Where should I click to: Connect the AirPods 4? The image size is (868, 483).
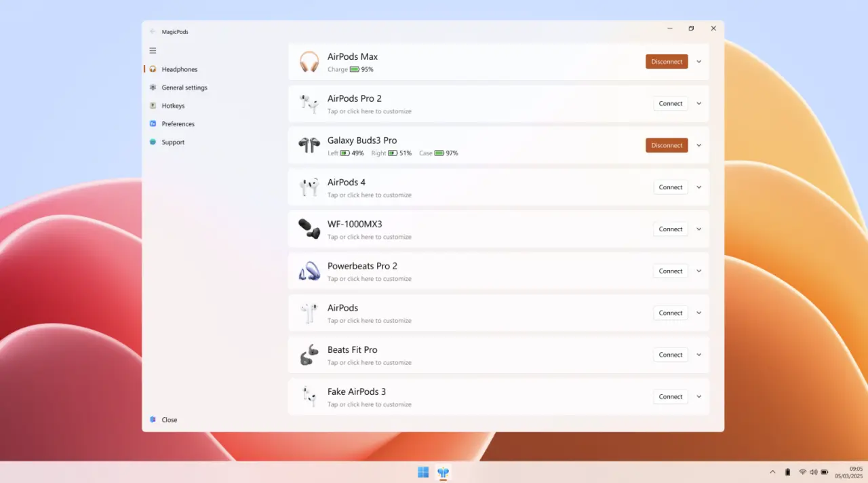pyautogui.click(x=671, y=187)
